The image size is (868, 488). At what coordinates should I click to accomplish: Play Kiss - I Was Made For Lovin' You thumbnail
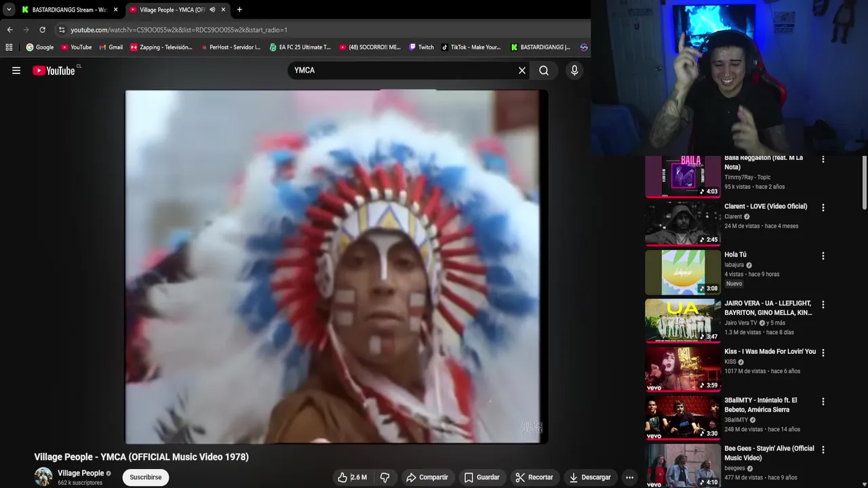tap(683, 369)
